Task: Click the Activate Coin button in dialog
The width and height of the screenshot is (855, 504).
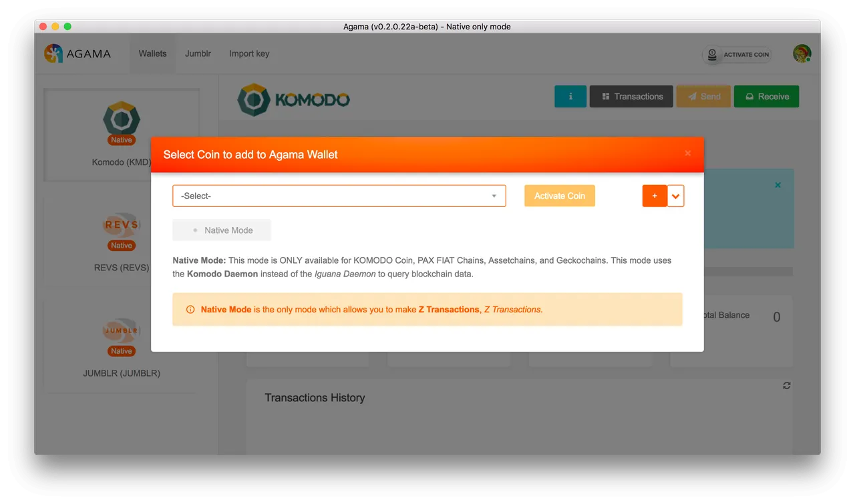Action: [x=559, y=196]
